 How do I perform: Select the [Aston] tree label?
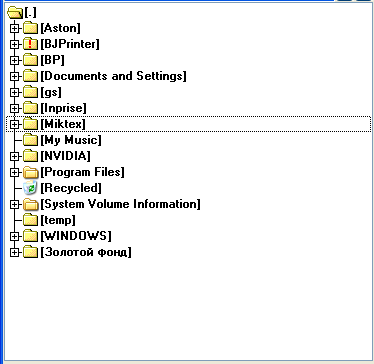point(60,28)
